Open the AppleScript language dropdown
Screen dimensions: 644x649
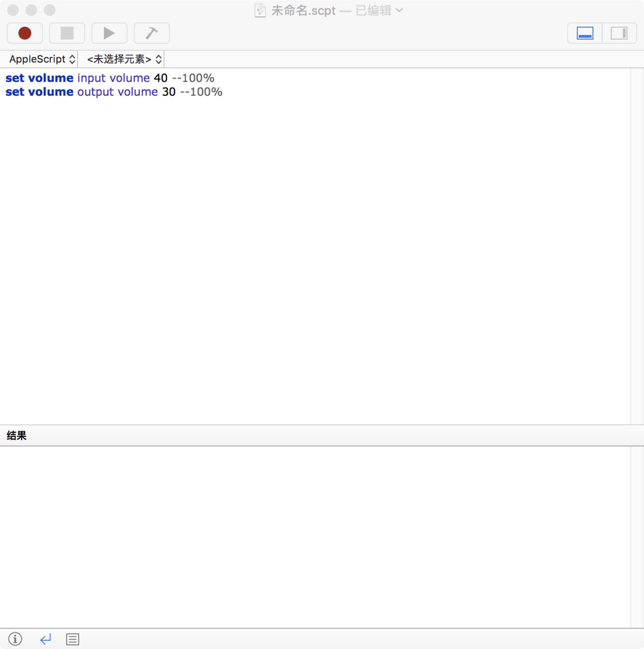(42, 59)
